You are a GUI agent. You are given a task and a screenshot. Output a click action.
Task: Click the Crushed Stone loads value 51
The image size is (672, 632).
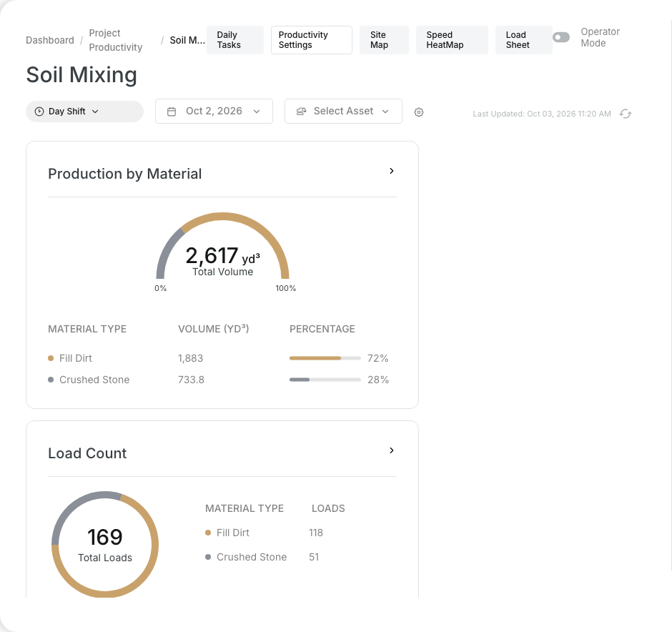pos(314,557)
